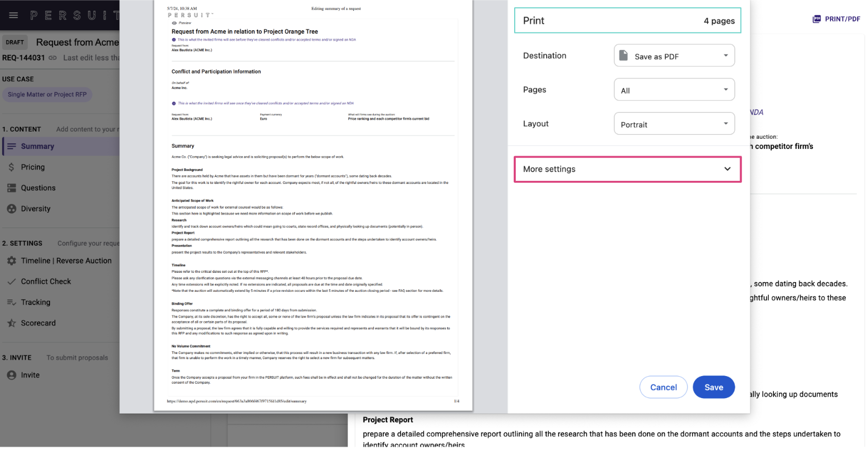The width and height of the screenshot is (868, 449).
Task: Open the Invite item
Action: click(x=30, y=376)
